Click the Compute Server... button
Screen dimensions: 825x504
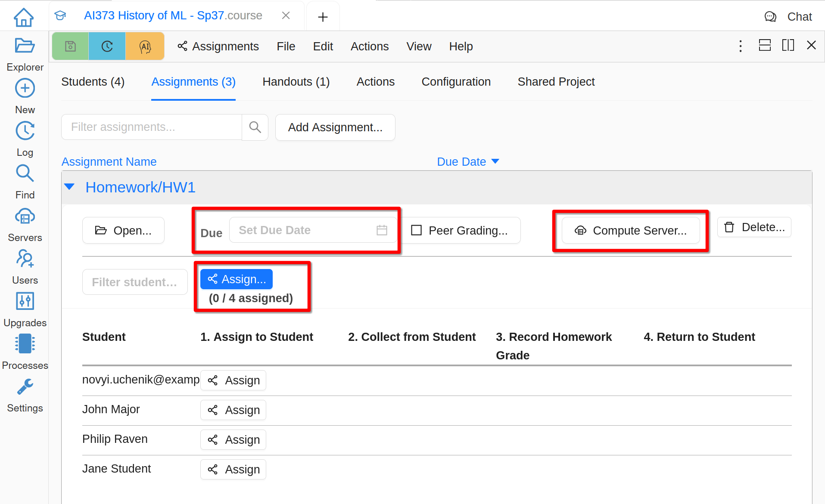click(x=631, y=230)
